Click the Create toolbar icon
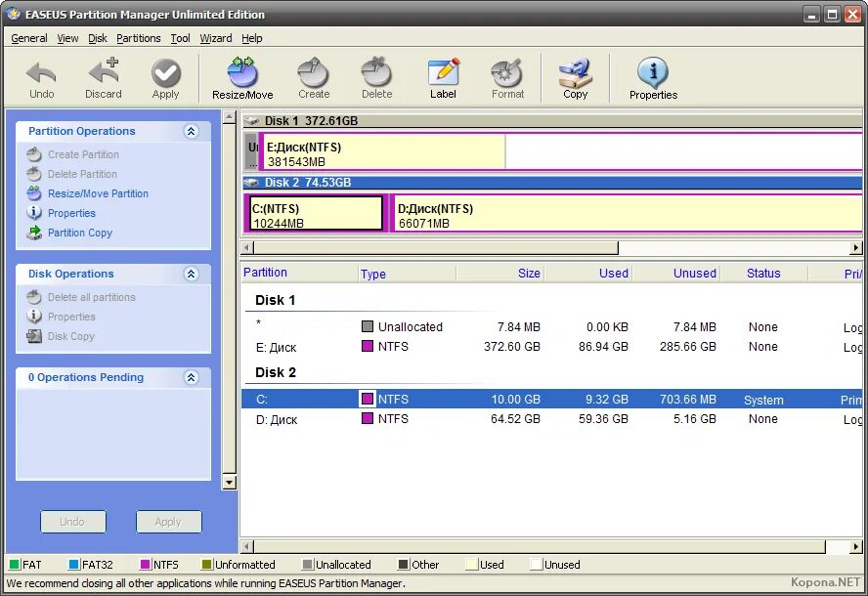 pos(314,79)
